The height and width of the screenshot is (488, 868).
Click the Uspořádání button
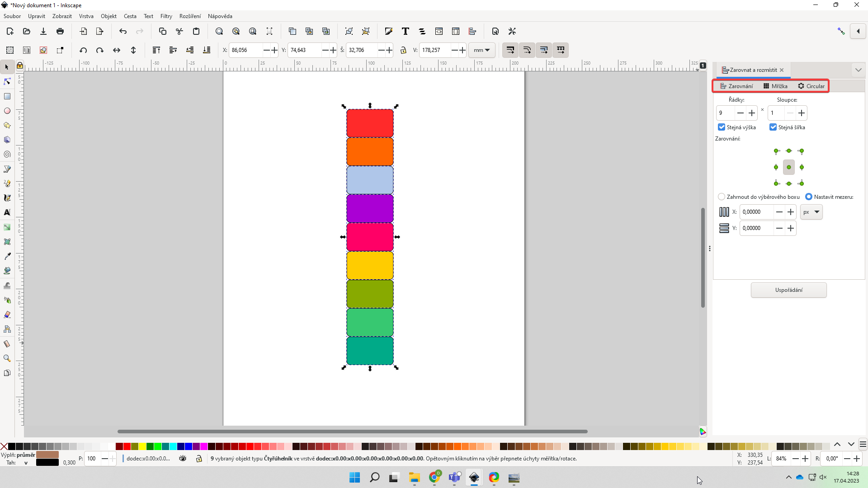click(x=789, y=290)
